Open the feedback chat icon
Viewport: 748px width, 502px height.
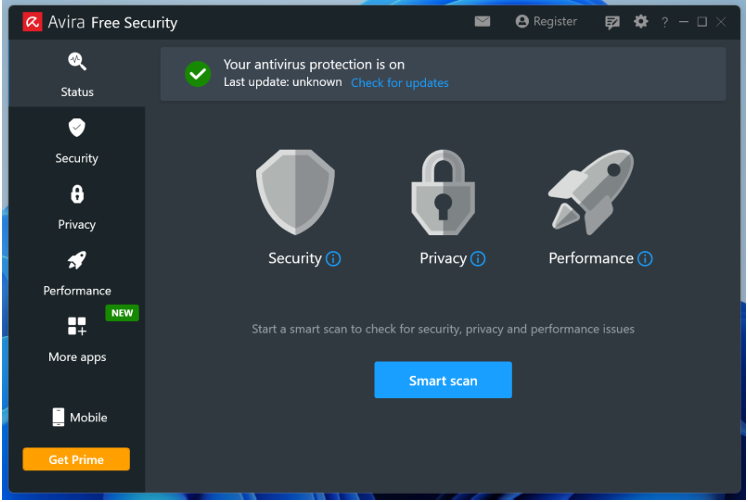tap(613, 22)
